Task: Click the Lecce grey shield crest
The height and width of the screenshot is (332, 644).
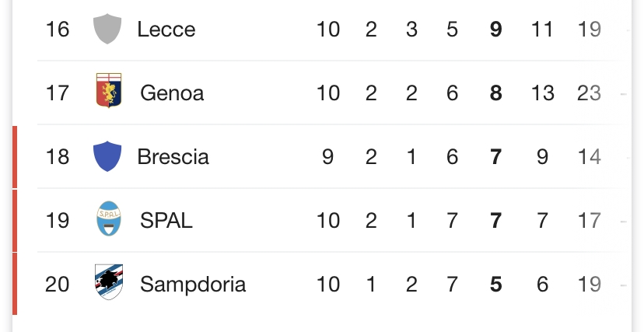Action: 107,29
